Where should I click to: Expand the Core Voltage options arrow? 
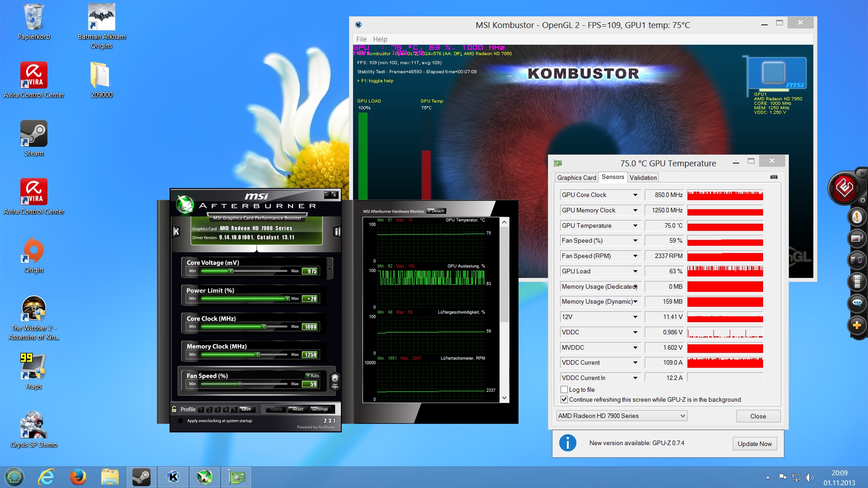[330, 269]
